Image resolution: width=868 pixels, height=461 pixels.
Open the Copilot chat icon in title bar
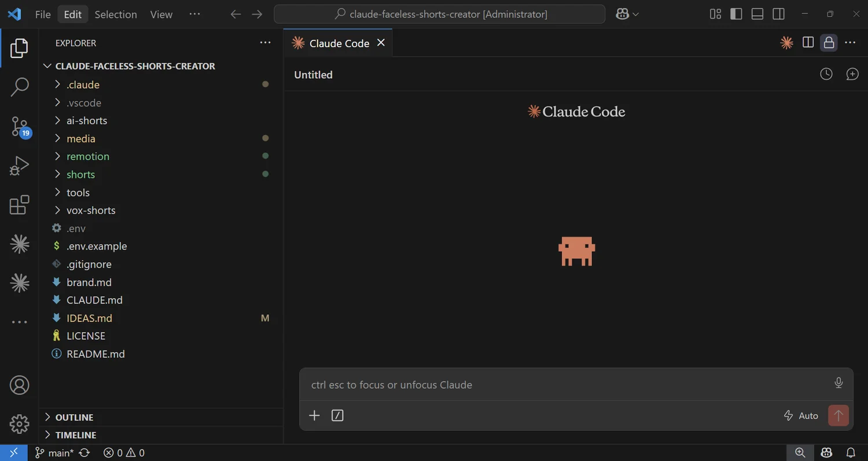point(623,14)
